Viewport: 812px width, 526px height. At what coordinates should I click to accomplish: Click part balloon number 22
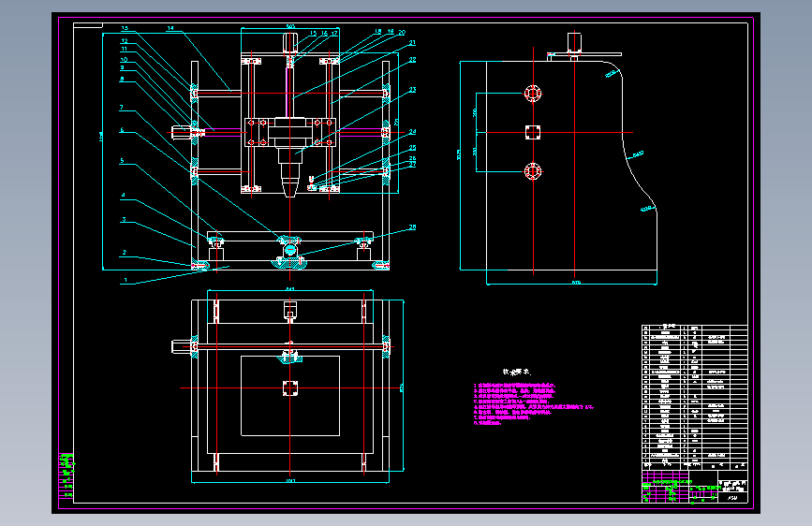click(412, 60)
